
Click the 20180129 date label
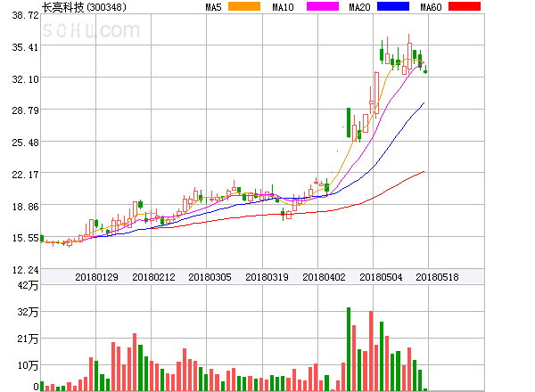point(96,277)
